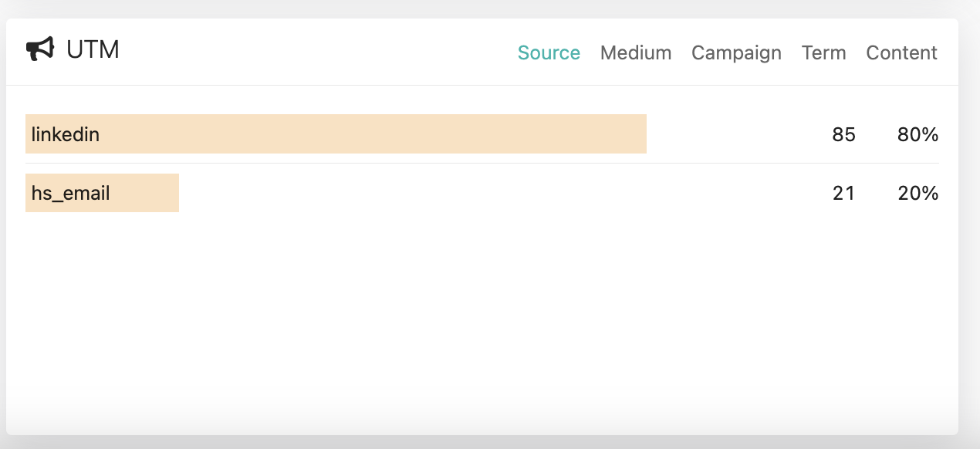This screenshot has height=449, width=980.
Task: Filter by the linkedin source label
Action: pos(66,134)
